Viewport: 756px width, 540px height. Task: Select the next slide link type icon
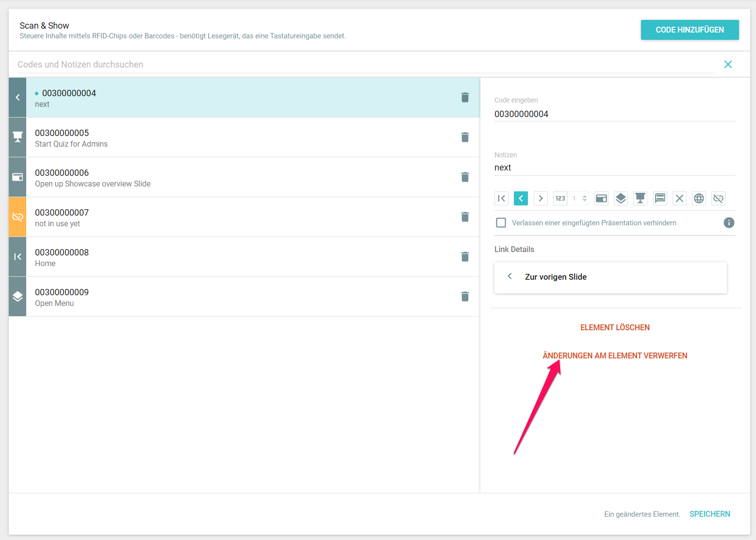[x=541, y=198]
